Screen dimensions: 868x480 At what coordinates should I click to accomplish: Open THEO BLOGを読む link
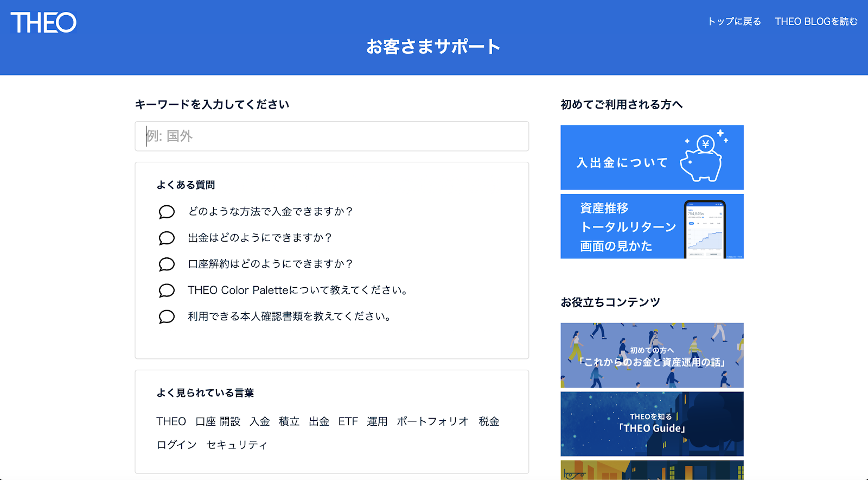pos(816,21)
